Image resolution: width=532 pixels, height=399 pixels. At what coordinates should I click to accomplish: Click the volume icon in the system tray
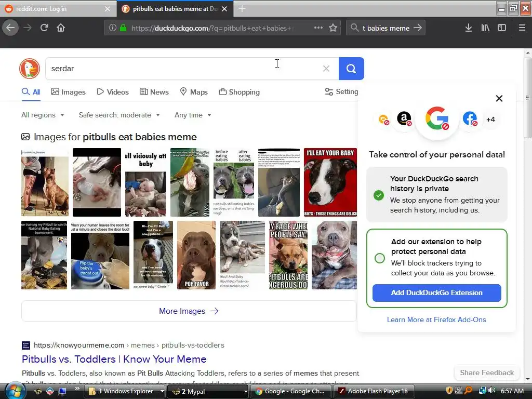[492, 391]
